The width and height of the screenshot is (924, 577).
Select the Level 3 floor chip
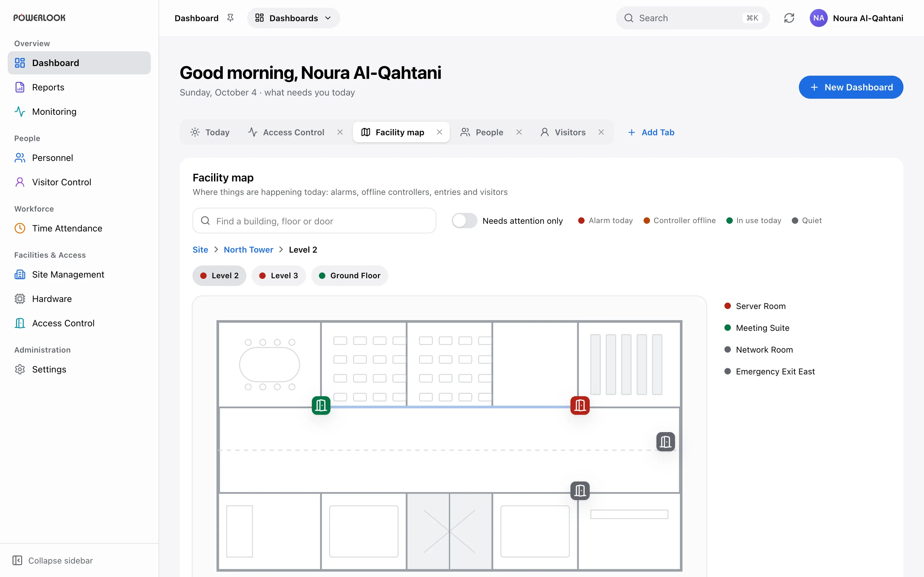pos(278,276)
